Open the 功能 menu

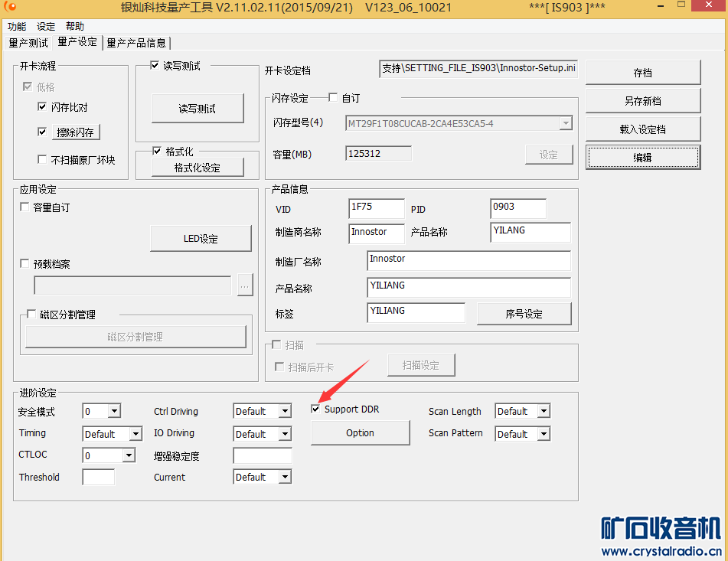coord(17,27)
